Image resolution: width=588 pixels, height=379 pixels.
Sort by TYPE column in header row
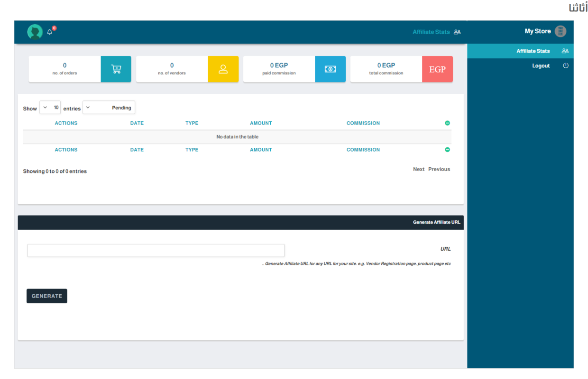(192, 123)
